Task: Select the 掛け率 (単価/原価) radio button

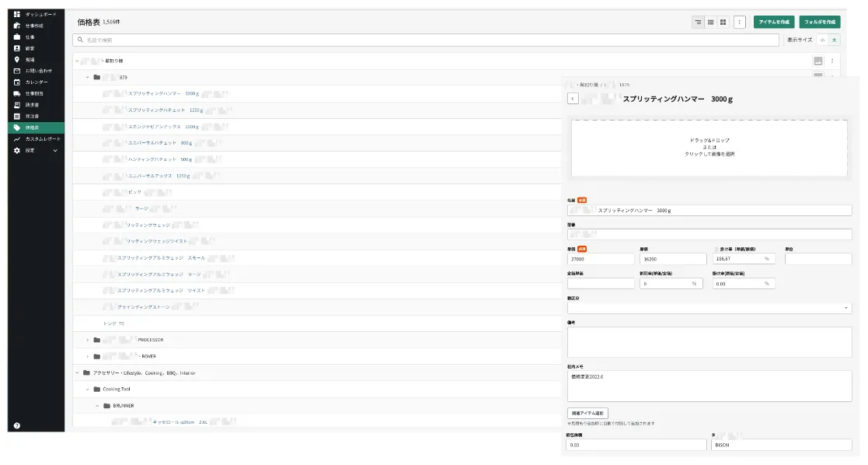Action: coord(716,250)
